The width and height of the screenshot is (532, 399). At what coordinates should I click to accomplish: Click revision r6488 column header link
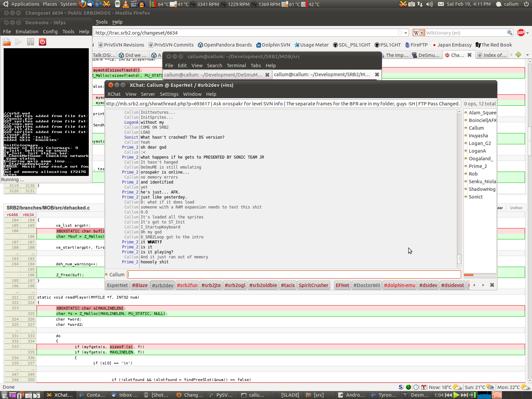coord(12,215)
